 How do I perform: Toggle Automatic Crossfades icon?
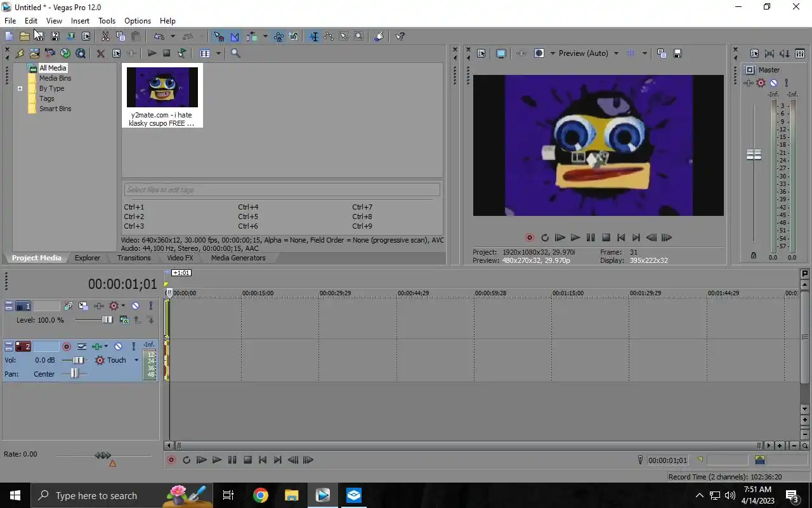tap(235, 36)
